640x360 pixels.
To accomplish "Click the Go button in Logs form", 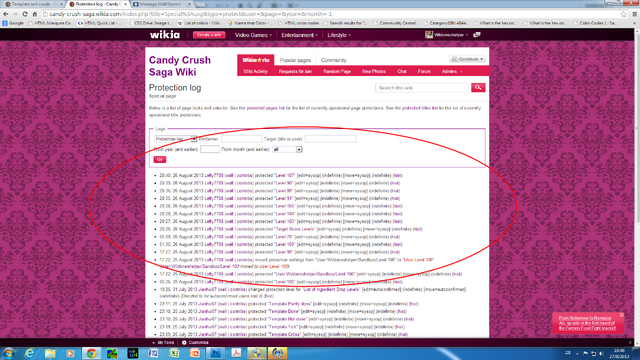I will click(160, 159).
